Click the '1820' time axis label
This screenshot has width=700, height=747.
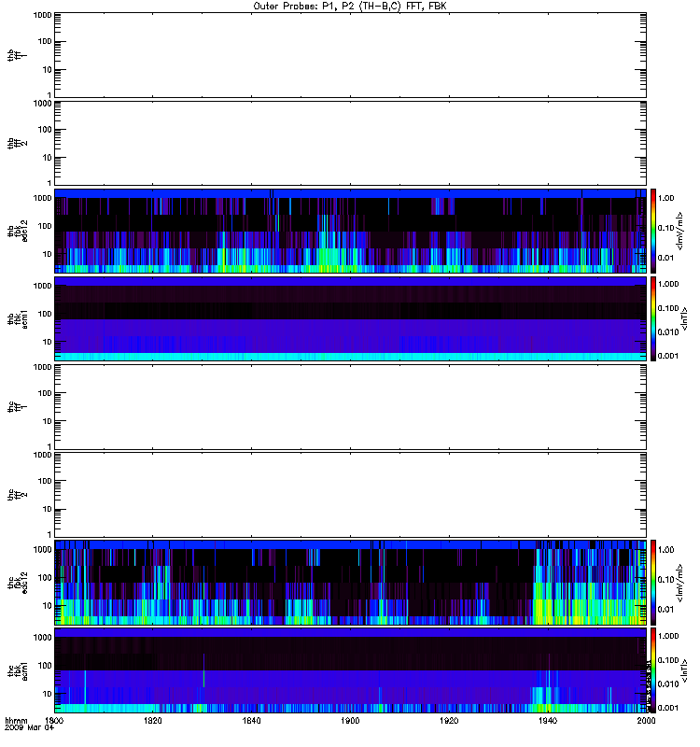pos(152,720)
